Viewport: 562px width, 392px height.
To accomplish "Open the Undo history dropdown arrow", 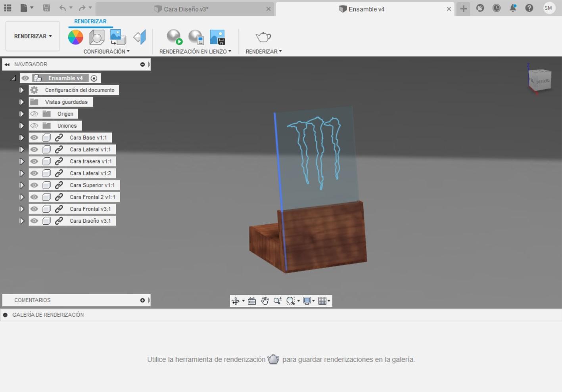I will [x=71, y=8].
